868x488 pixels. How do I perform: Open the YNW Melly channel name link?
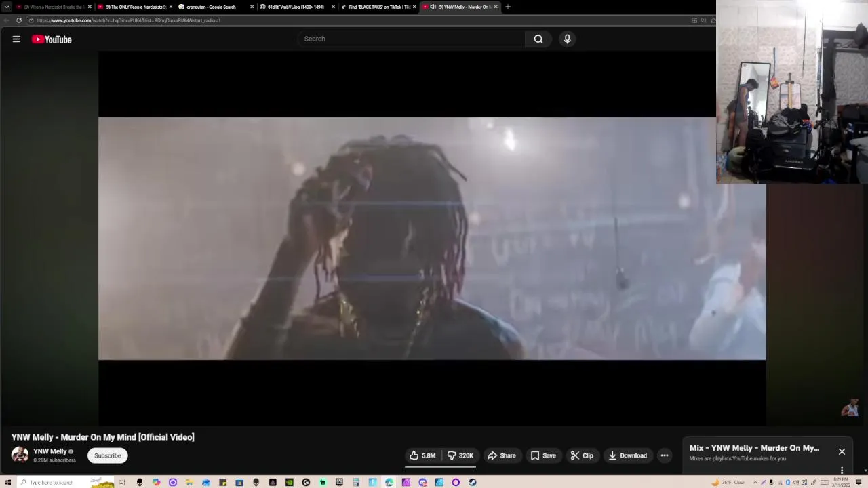pos(50,451)
